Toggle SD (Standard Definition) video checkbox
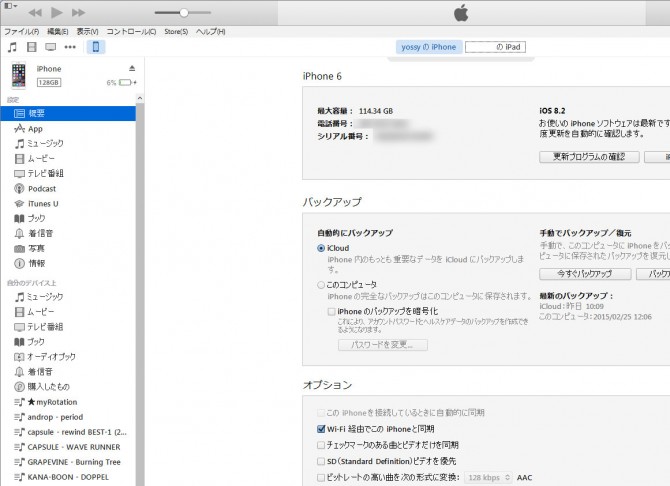The width and height of the screenshot is (670, 486). point(321,461)
